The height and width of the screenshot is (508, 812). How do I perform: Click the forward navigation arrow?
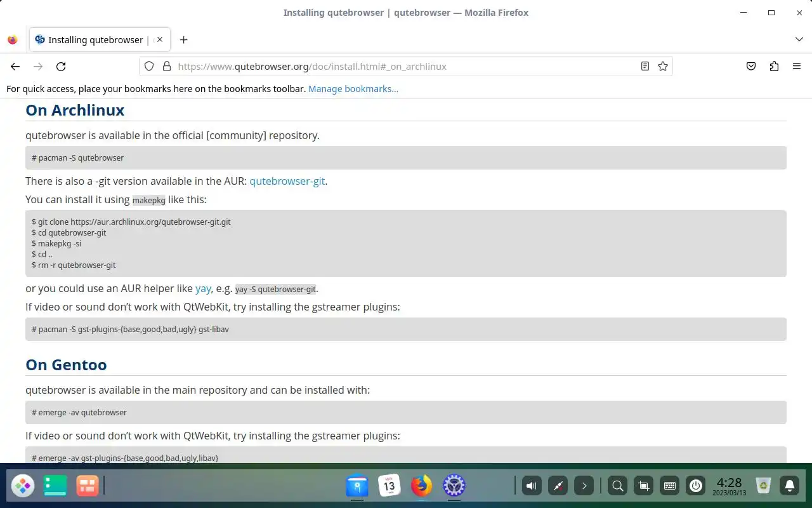coord(38,66)
